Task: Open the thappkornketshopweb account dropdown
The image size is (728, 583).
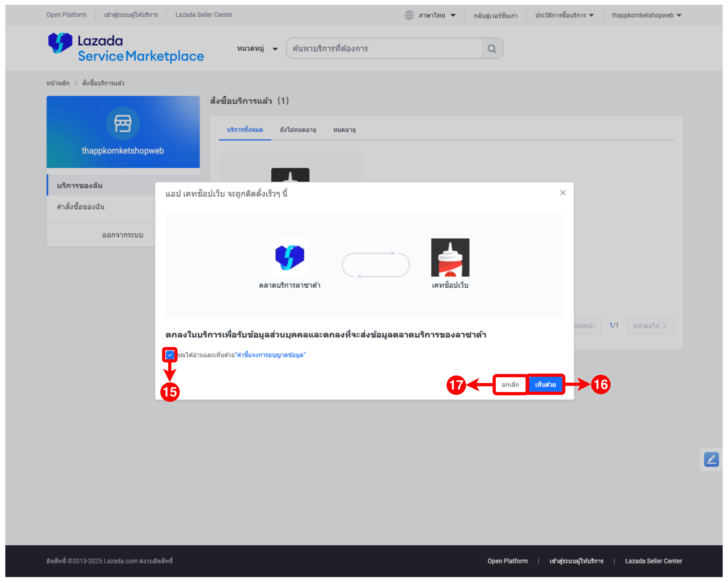Action: [646, 15]
